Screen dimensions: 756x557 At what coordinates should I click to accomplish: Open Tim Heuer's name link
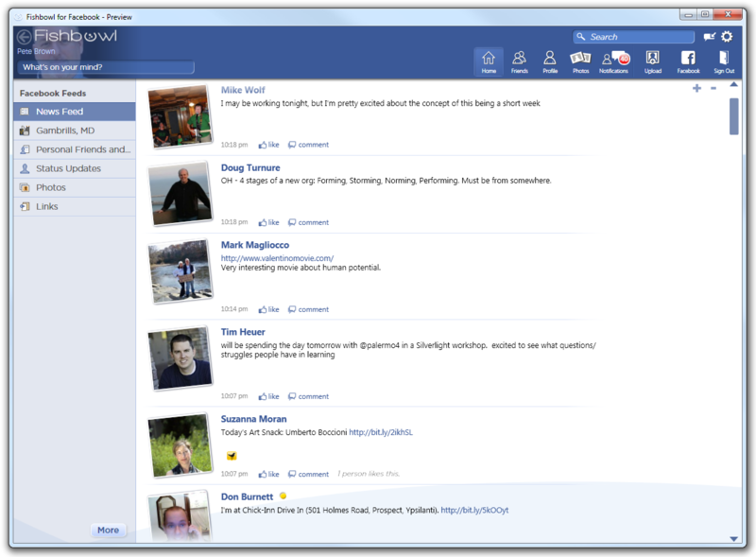tap(243, 332)
